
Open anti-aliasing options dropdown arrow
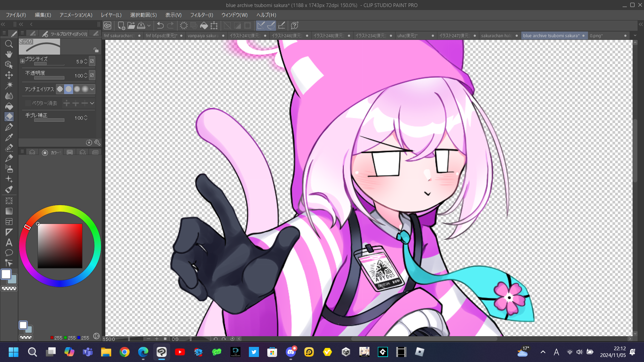click(x=92, y=89)
